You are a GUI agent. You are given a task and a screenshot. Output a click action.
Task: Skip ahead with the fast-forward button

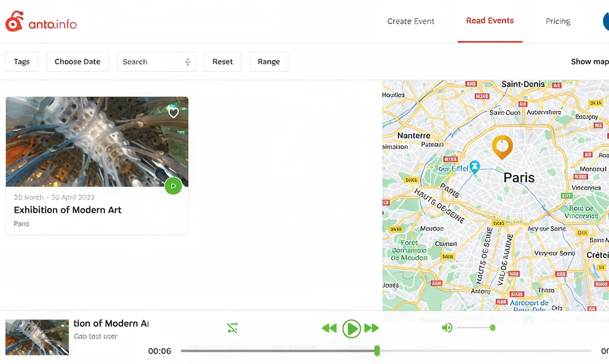[372, 328]
